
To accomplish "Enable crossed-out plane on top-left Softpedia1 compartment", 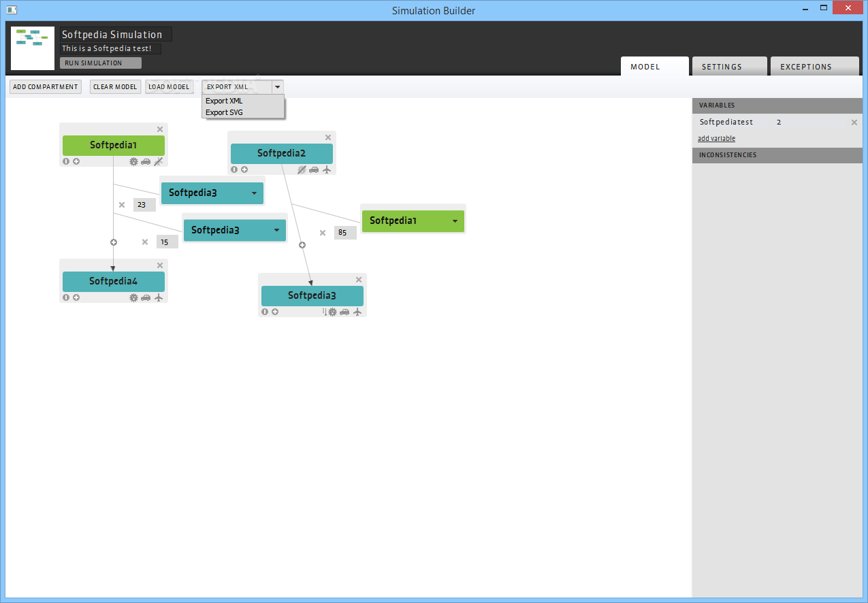I will pos(159,161).
